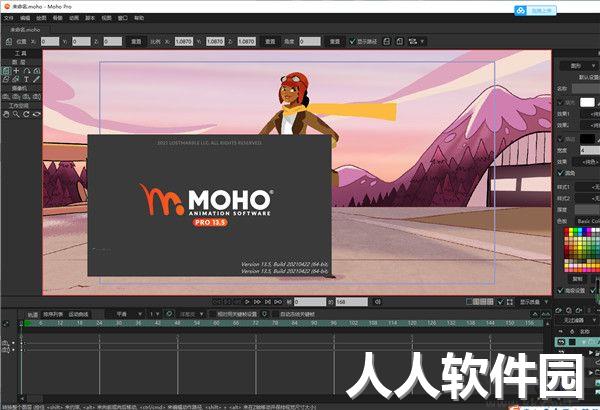Click the second flip-layer icon in options bar
600x410 pixels.
point(399,41)
